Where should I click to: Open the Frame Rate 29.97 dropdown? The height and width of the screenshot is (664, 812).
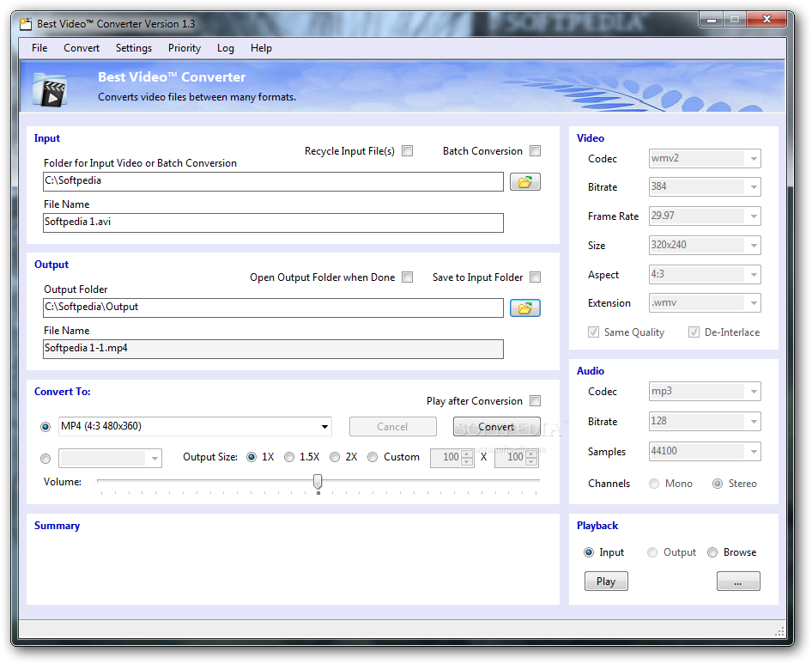[x=705, y=216]
